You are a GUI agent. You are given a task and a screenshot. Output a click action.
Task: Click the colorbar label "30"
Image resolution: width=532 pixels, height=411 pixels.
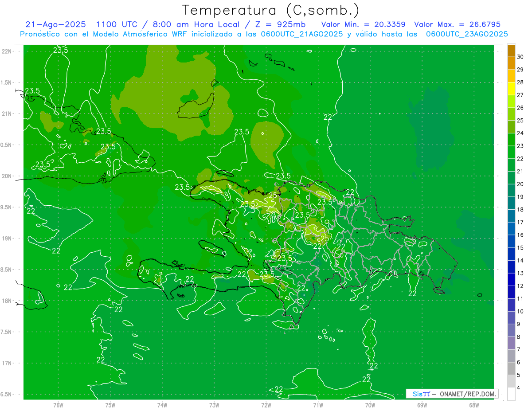click(x=520, y=57)
